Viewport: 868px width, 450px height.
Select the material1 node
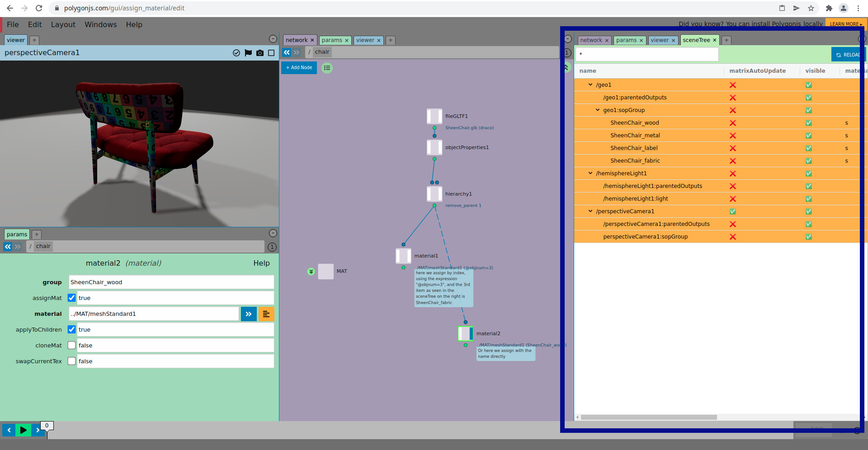[403, 256]
